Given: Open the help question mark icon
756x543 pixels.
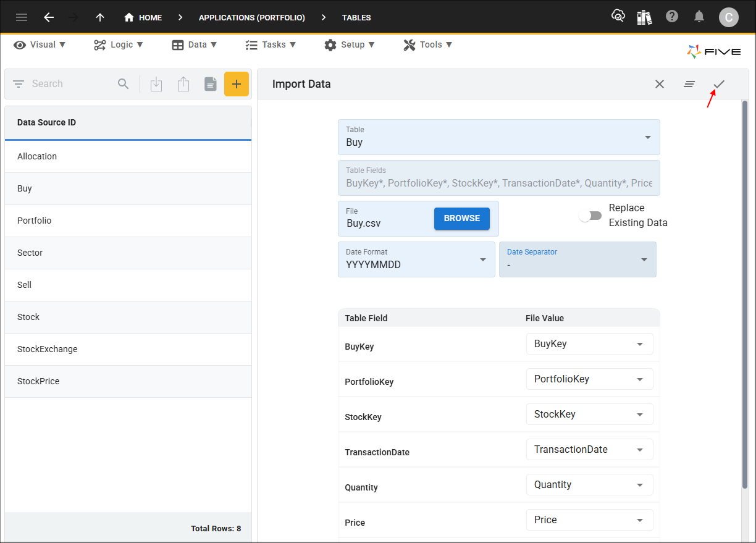Looking at the screenshot, I should tap(672, 17).
